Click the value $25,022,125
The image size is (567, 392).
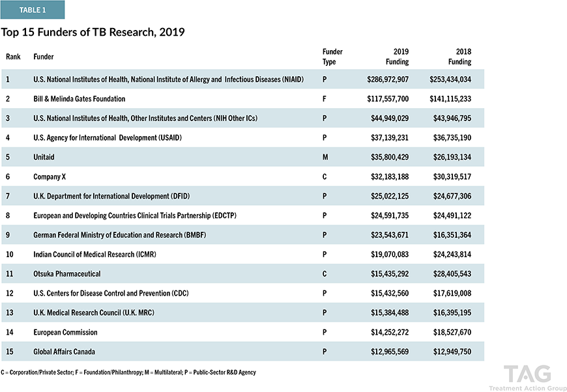pos(390,196)
